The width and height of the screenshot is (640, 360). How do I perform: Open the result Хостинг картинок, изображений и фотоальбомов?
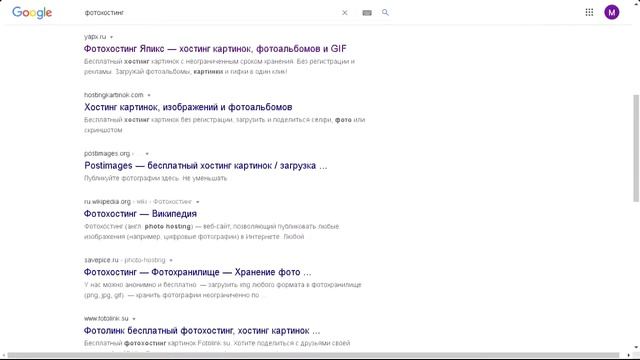[x=188, y=107]
